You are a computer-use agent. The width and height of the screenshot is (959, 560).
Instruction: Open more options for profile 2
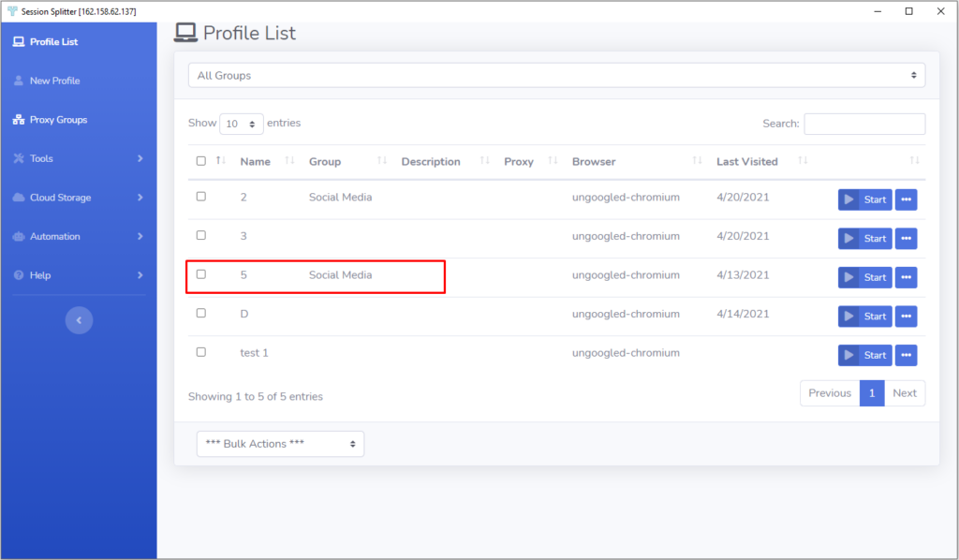click(907, 199)
